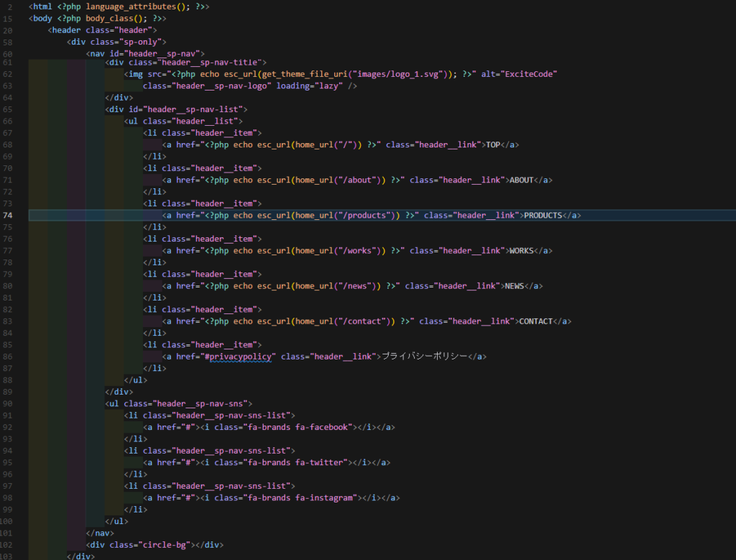Click line number 86 in the gutter
The image size is (736, 560).
coord(7,357)
